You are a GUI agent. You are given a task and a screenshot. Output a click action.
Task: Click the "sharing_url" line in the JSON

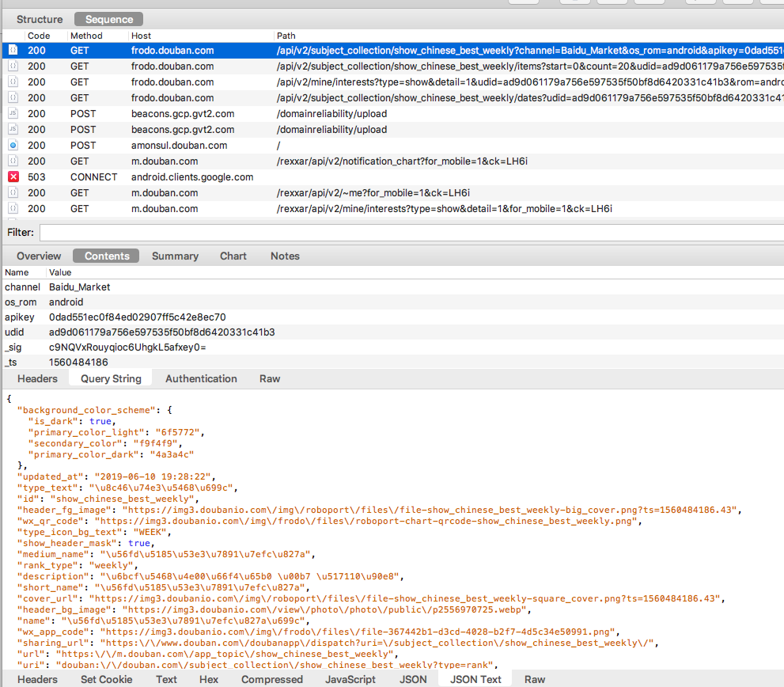pos(338,643)
